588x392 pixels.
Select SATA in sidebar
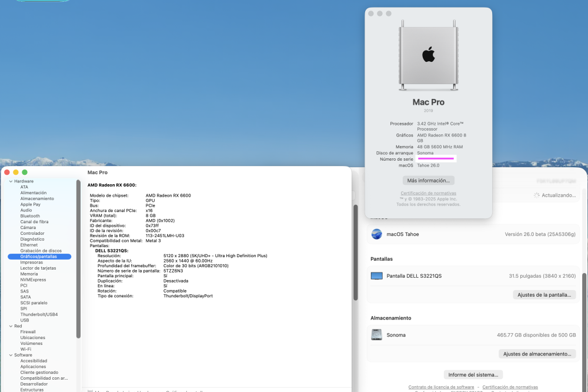pos(26,297)
